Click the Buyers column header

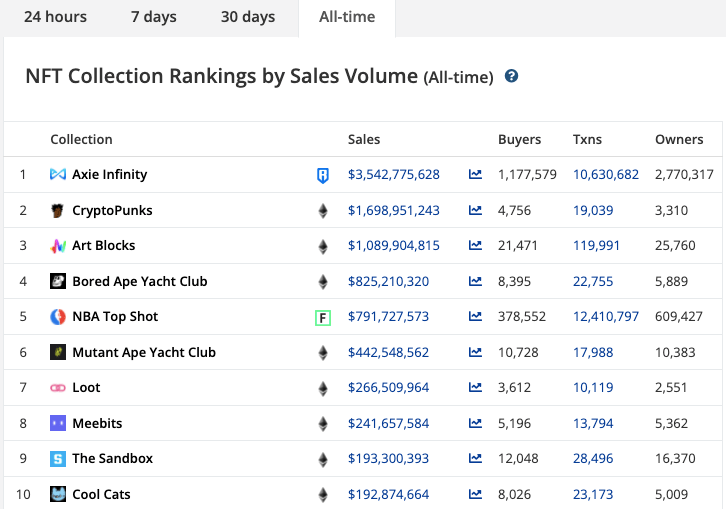(519, 139)
